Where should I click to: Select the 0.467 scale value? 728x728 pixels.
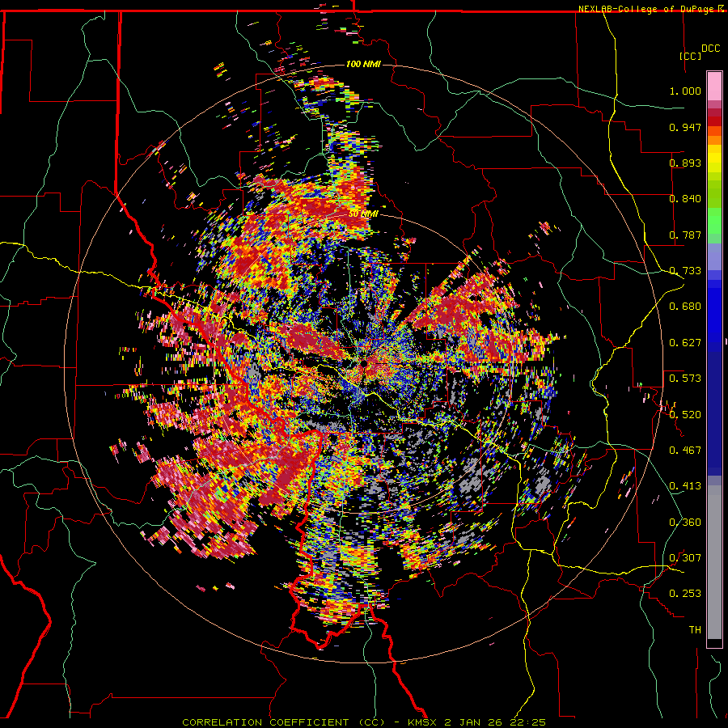pyautogui.click(x=685, y=450)
